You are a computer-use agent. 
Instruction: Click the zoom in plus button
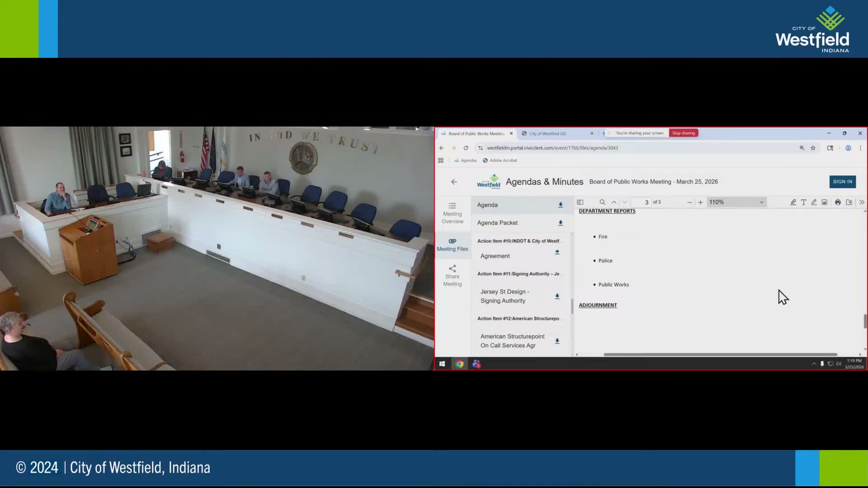pos(700,202)
